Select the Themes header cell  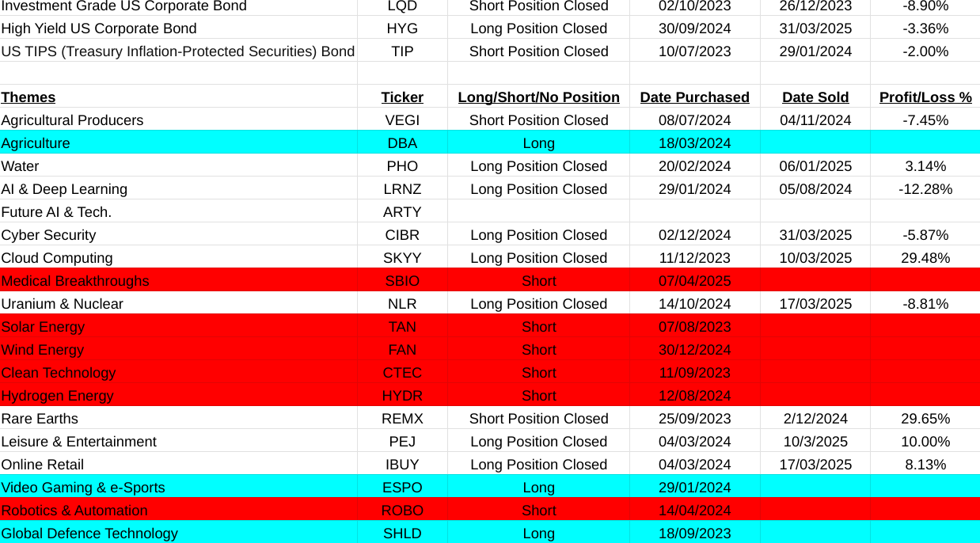[x=28, y=97]
